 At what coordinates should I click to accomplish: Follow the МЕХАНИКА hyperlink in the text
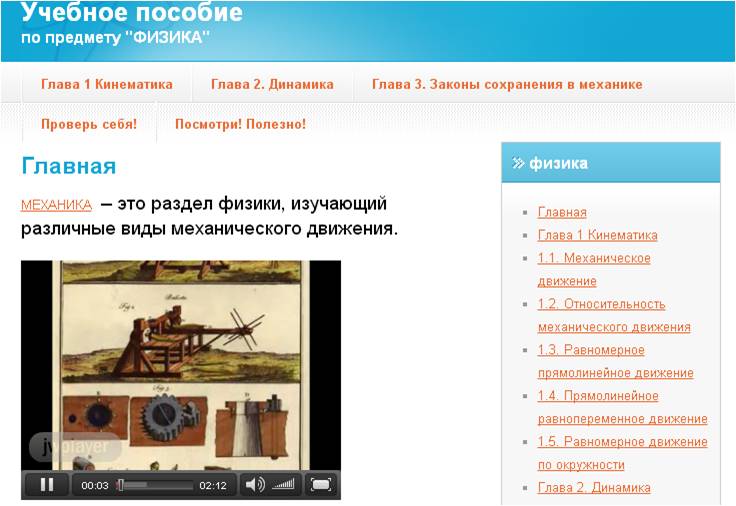(56, 205)
